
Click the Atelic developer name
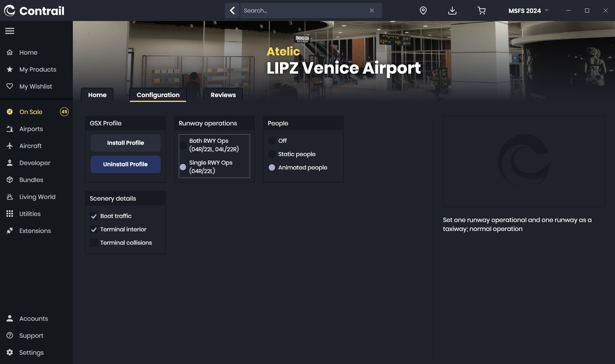coord(283,51)
